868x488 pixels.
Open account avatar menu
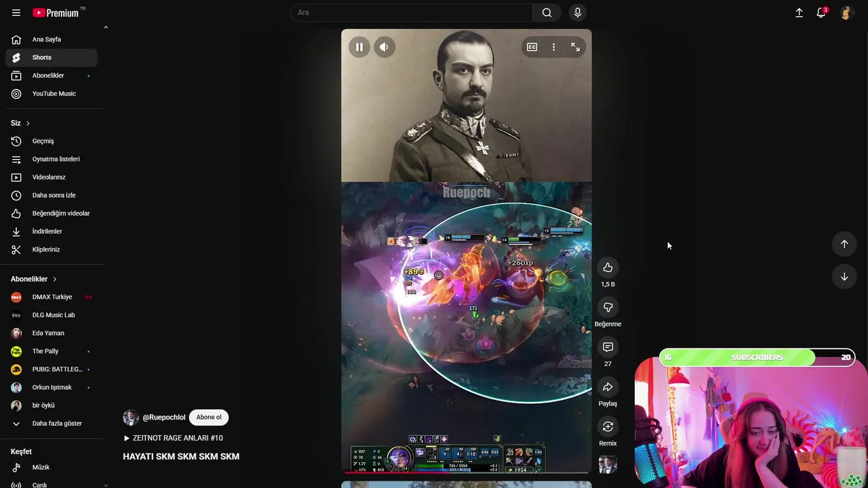tap(846, 13)
